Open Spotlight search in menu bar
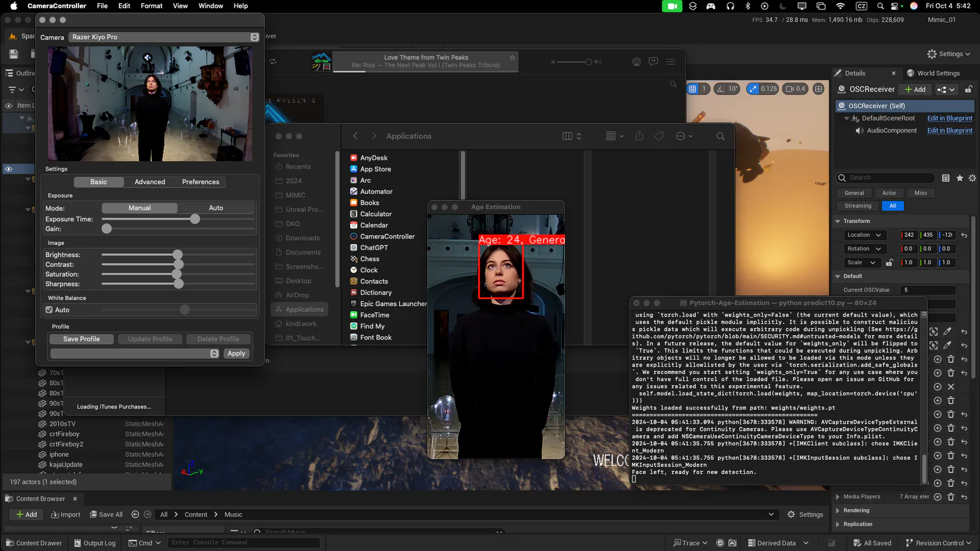This screenshot has width=980, height=551. 880,6
